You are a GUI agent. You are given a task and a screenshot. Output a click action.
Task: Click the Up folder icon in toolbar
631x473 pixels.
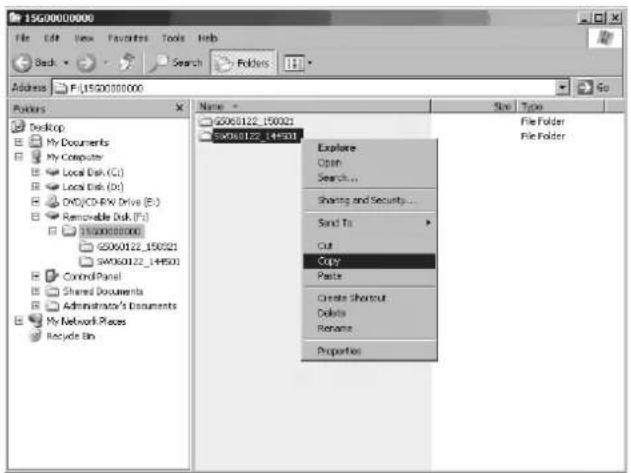click(128, 62)
